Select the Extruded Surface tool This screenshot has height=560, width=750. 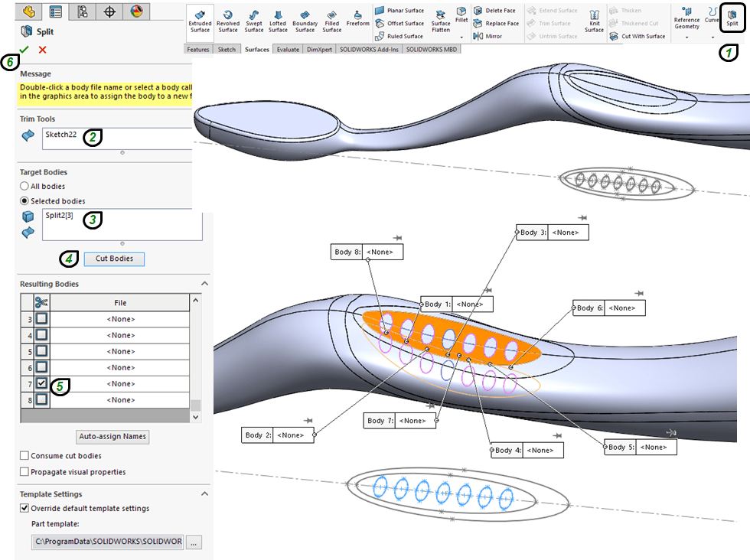(x=200, y=20)
